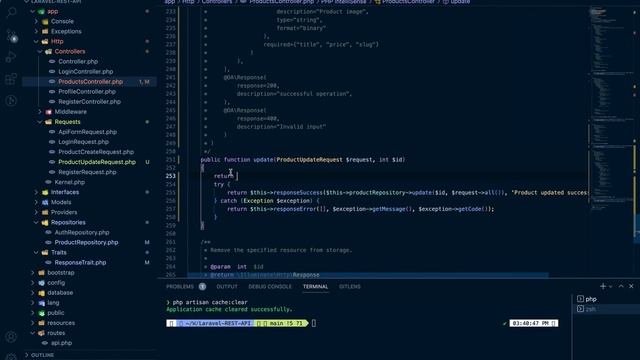Open Kernel.php file
The image size is (640, 360).
tap(70, 182)
